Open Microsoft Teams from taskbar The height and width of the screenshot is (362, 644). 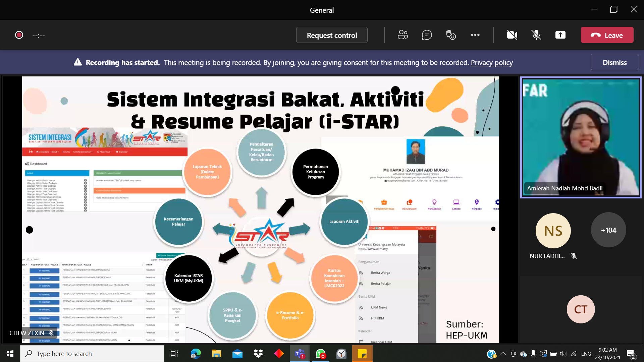(299, 354)
